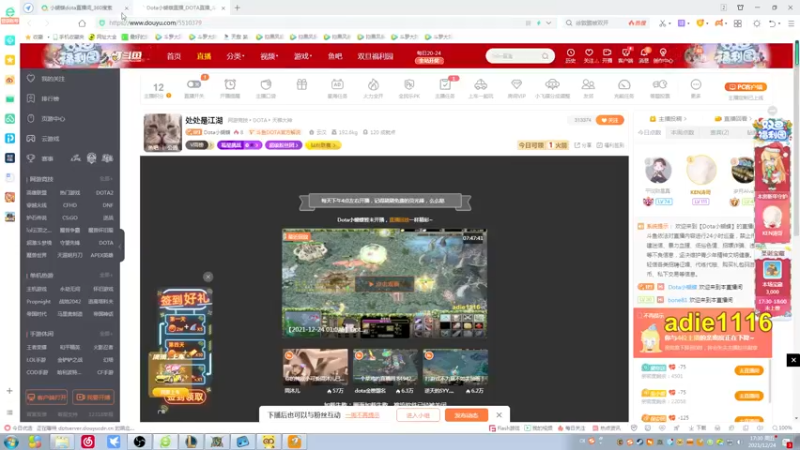Select Yuba tab in red navigation bar
The height and width of the screenshot is (450, 800).
point(335,56)
